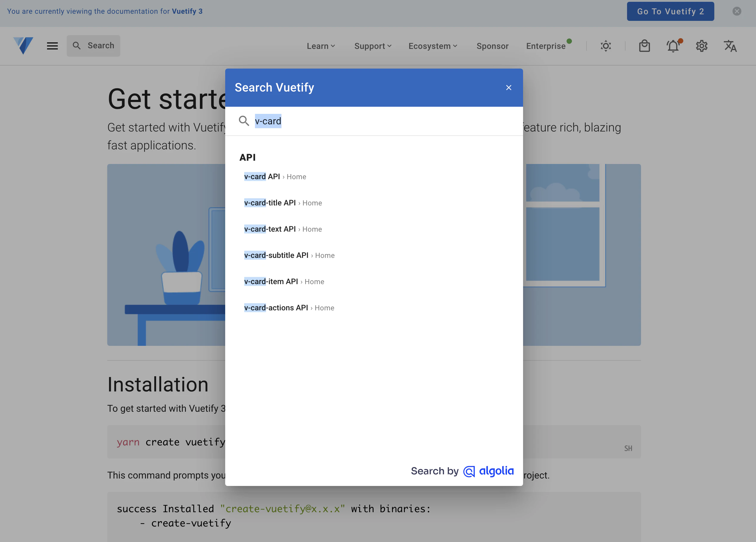The height and width of the screenshot is (542, 756).
Task: Click the 'Search by' Algolia text
Action: click(435, 471)
